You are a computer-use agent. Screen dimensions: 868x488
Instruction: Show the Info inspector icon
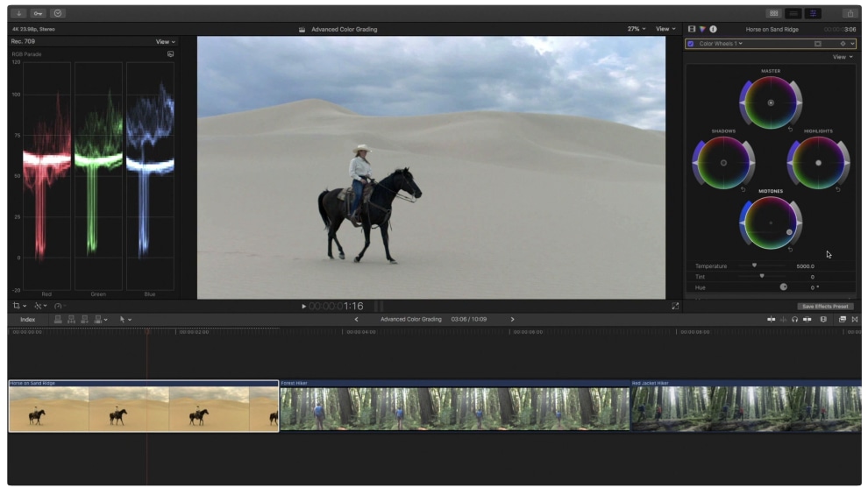713,29
